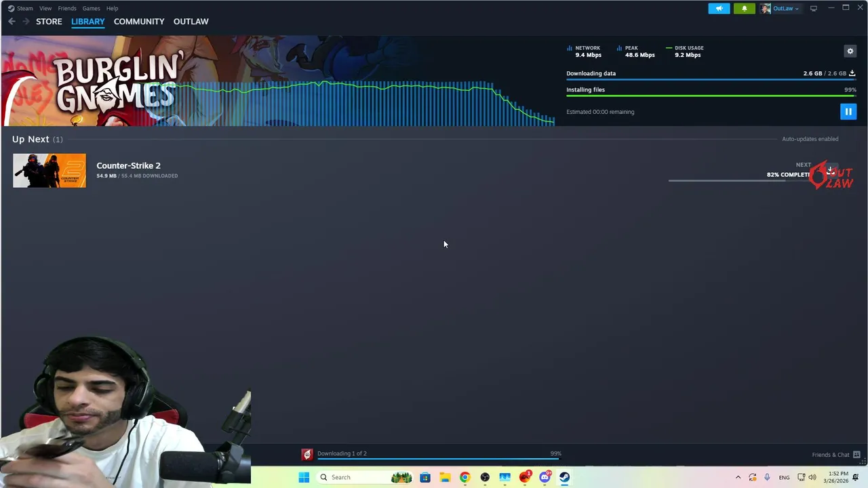Switch to the COMMUNITY tab
868x488 pixels.
pos(139,22)
